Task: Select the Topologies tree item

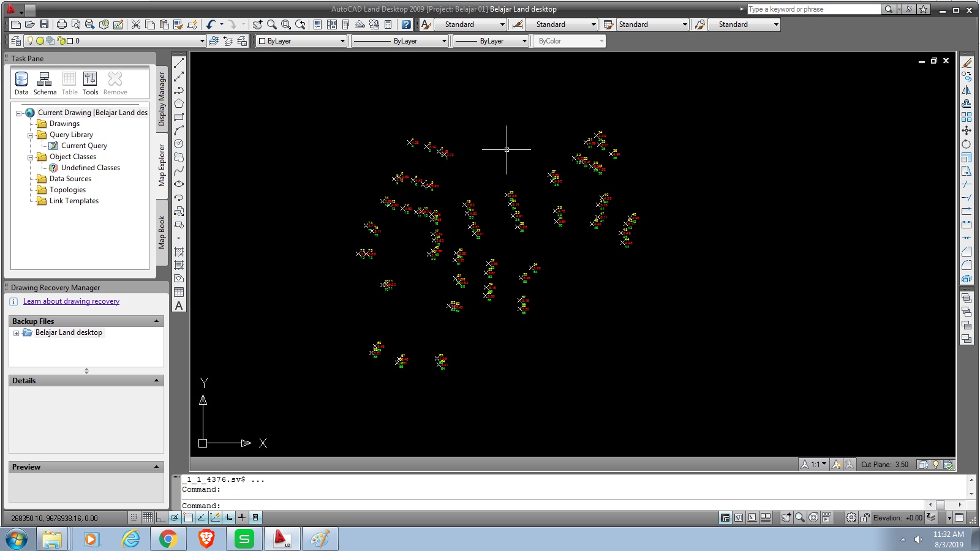Action: pyautogui.click(x=67, y=190)
